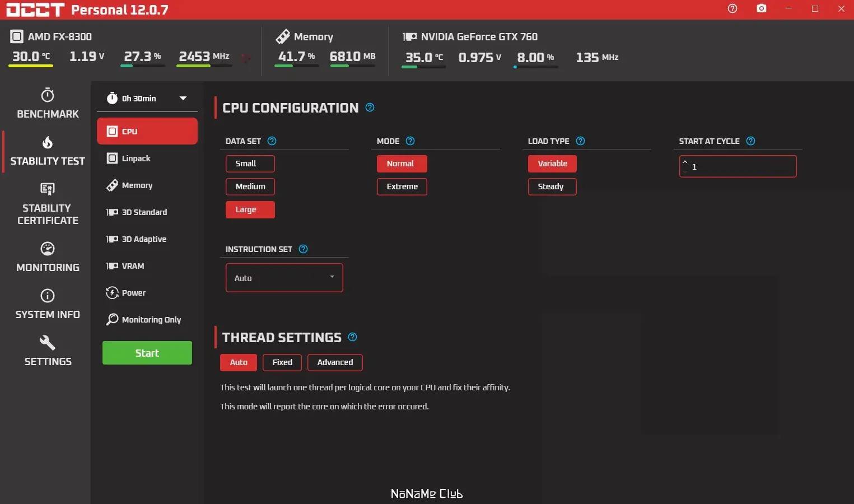Select the CPU test tab
Viewport: 854px width, 504px height.
click(x=147, y=131)
